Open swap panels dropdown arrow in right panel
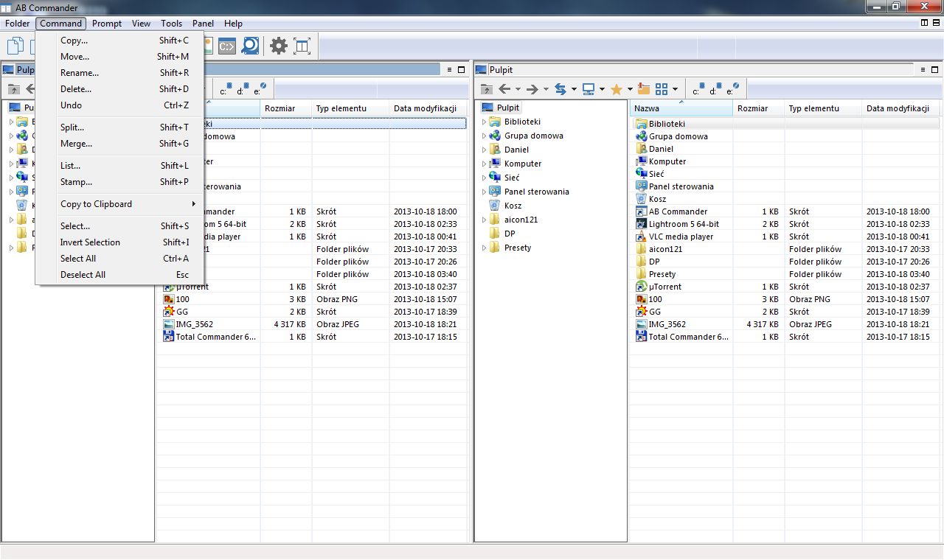 [x=574, y=90]
